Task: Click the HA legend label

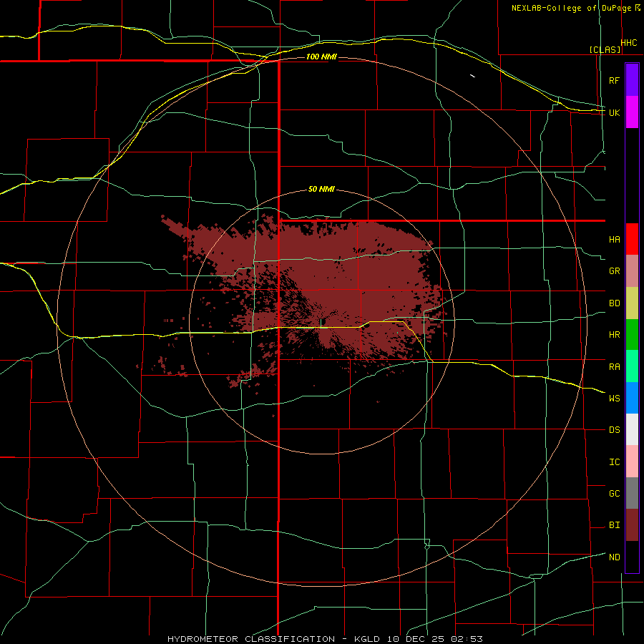Action: (x=614, y=240)
